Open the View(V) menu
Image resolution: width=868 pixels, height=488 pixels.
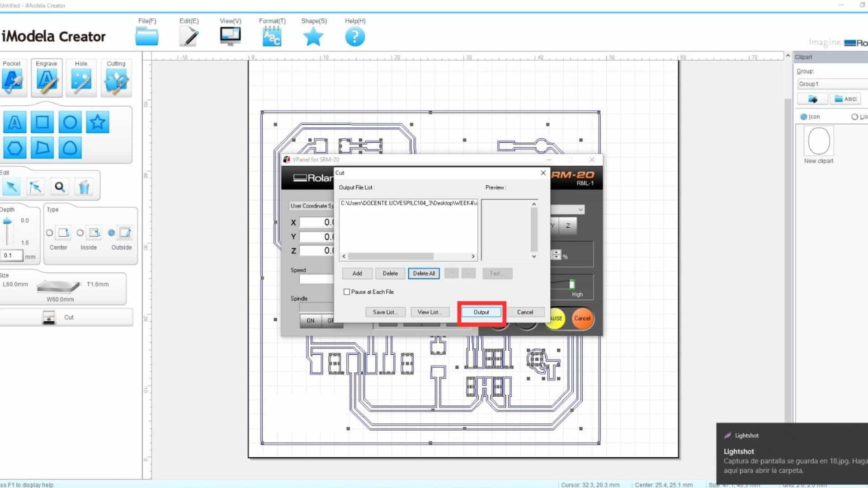click(x=231, y=21)
